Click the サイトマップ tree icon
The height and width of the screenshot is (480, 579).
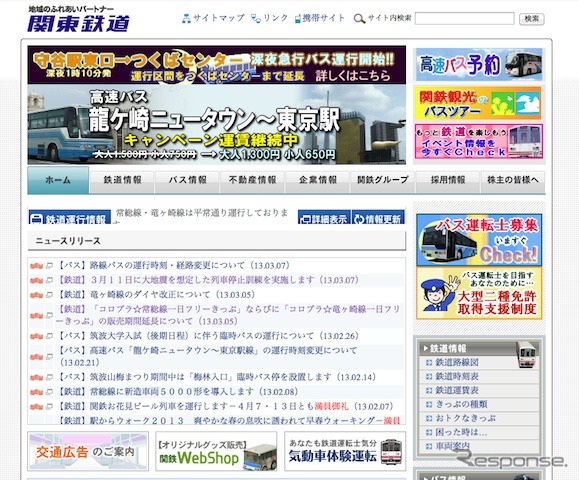(x=186, y=18)
